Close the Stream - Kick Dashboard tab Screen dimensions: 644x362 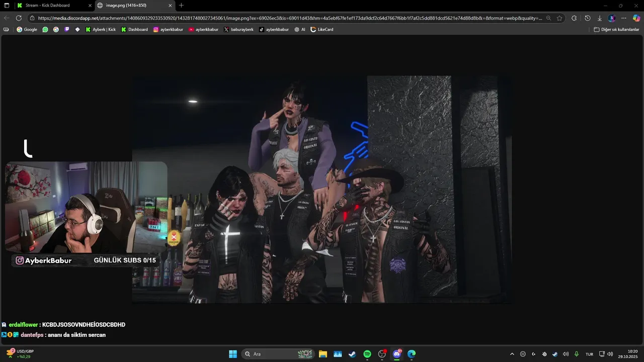90,6
